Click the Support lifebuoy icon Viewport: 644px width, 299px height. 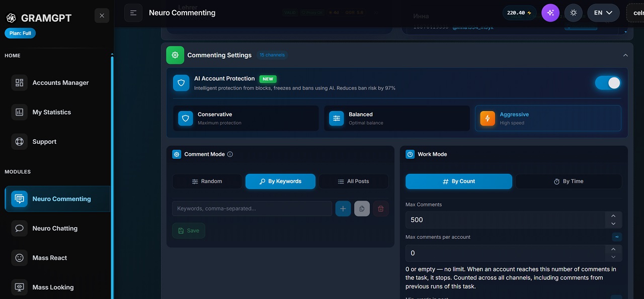click(x=20, y=142)
